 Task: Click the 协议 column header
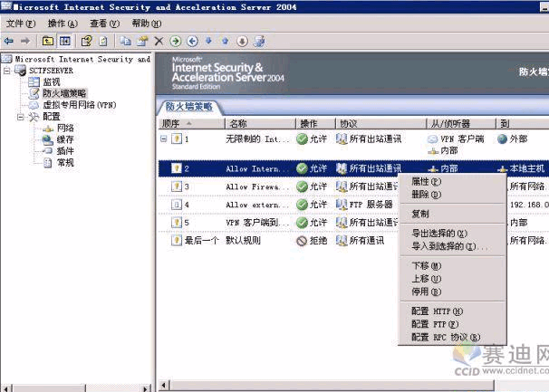tap(380, 123)
